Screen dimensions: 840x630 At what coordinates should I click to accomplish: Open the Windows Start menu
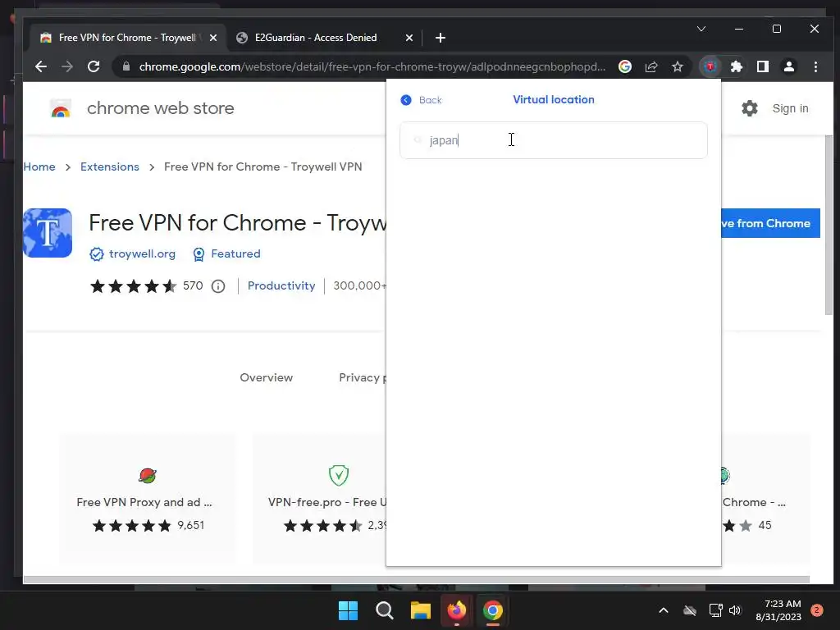tap(348, 610)
